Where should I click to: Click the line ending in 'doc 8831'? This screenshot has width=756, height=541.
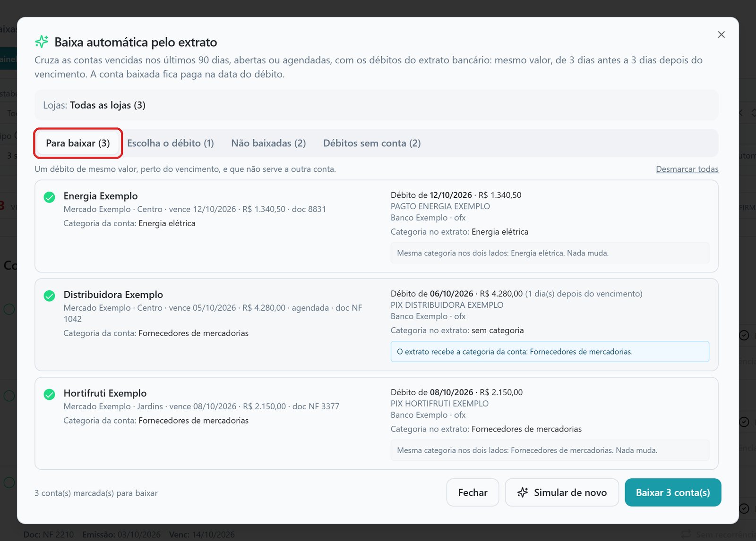pos(195,209)
